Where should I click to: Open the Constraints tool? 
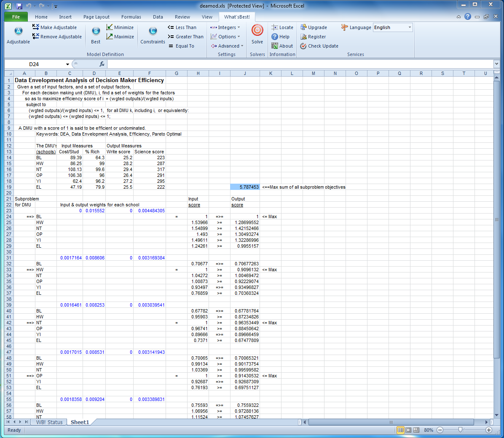[153, 31]
